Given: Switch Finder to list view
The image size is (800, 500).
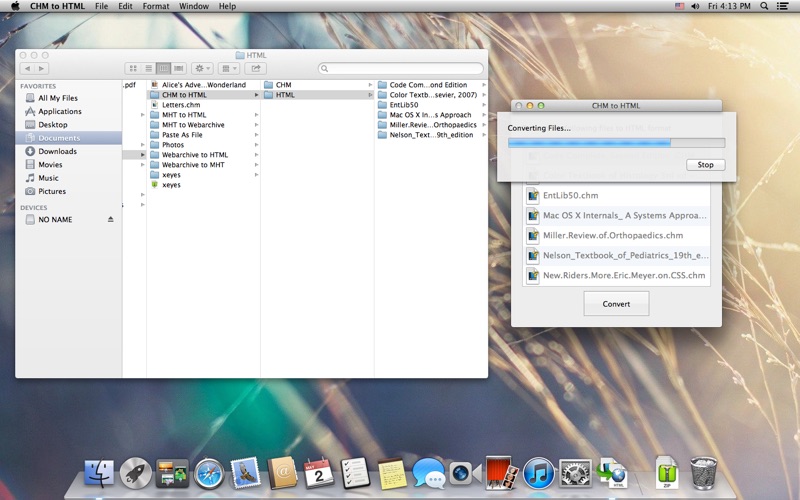Looking at the screenshot, I should (x=148, y=68).
